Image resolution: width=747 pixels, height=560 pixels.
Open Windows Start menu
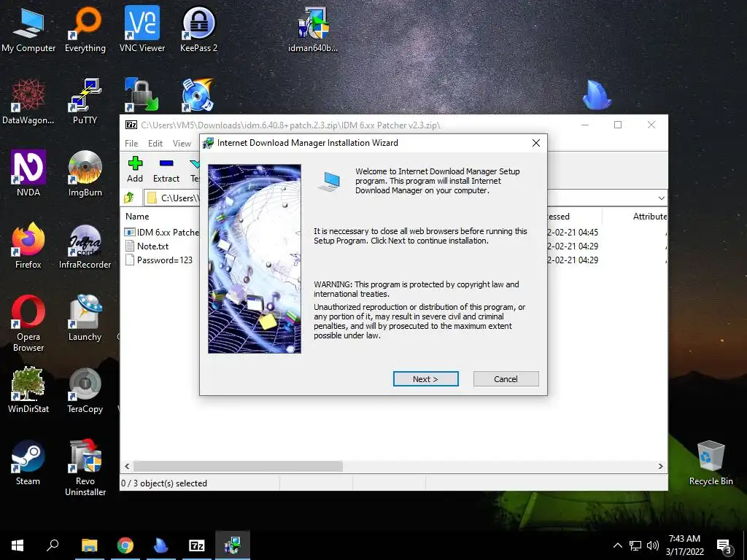(x=18, y=545)
